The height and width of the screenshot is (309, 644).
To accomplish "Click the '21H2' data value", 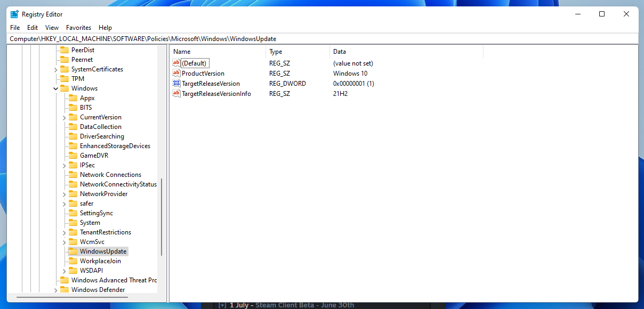I will coord(340,94).
